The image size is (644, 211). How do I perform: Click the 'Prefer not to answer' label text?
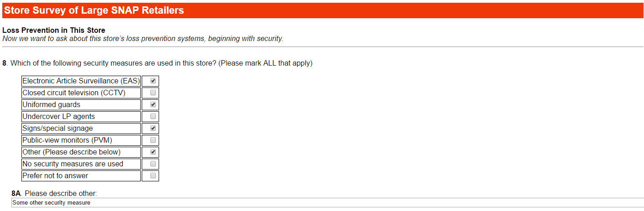[55, 176]
